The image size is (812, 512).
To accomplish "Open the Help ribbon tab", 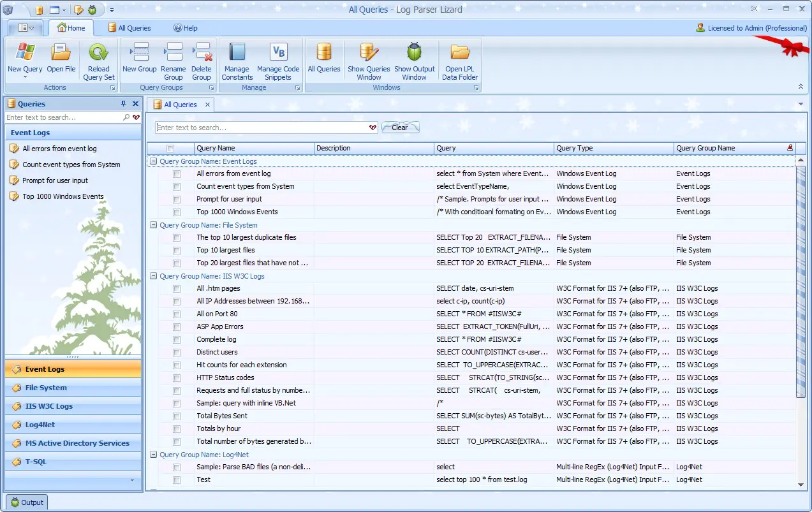I will [x=186, y=28].
